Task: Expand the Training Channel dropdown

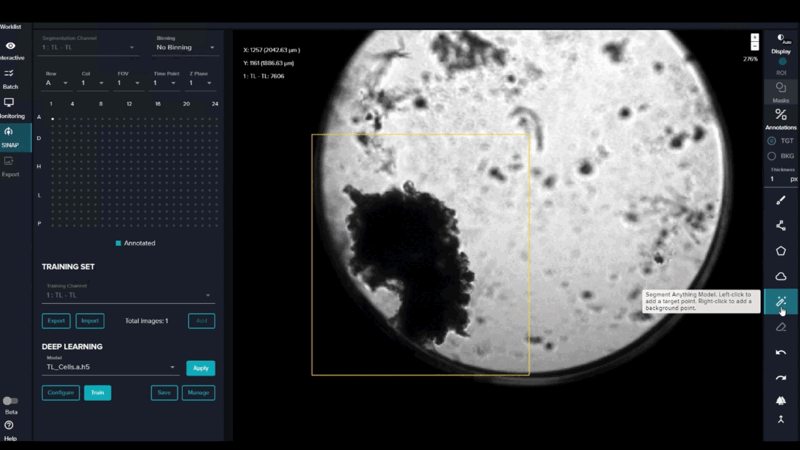Action: [x=128, y=295]
